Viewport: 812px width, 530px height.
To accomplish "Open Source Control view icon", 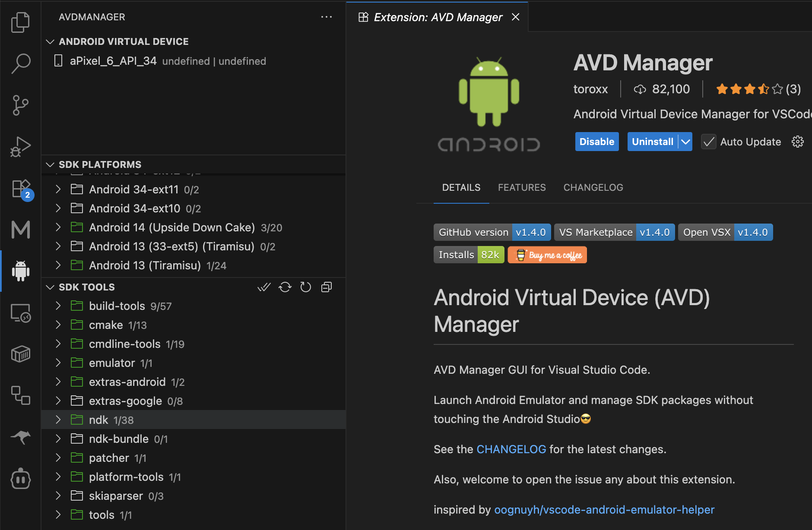I will [x=20, y=105].
